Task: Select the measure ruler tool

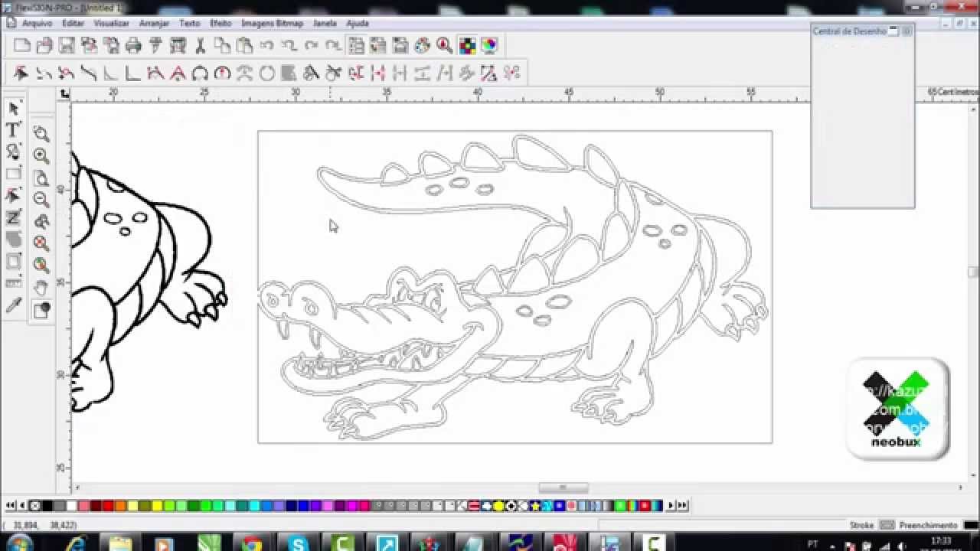Action: (x=14, y=284)
